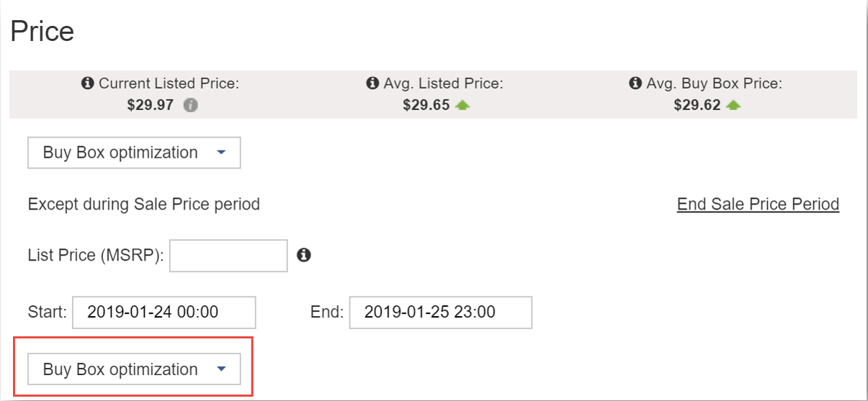Click the info icon next to the MSRP field
Image resolution: width=868 pixels, height=401 pixels.
[304, 255]
